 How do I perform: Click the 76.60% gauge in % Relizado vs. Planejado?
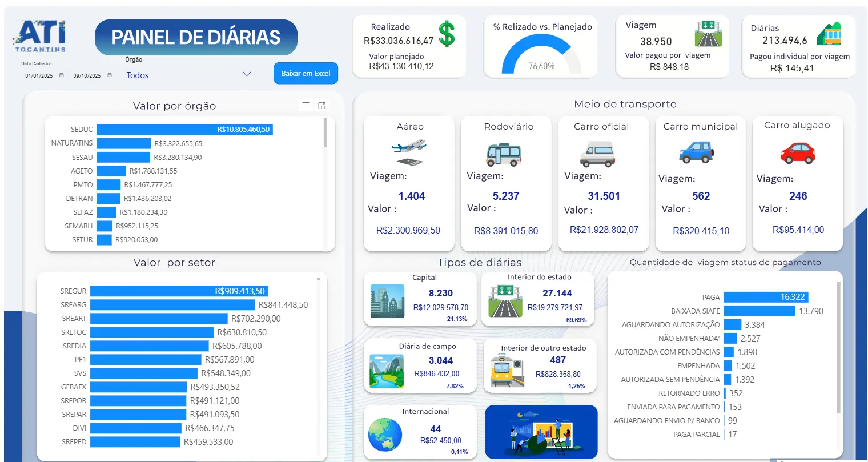tap(540, 51)
